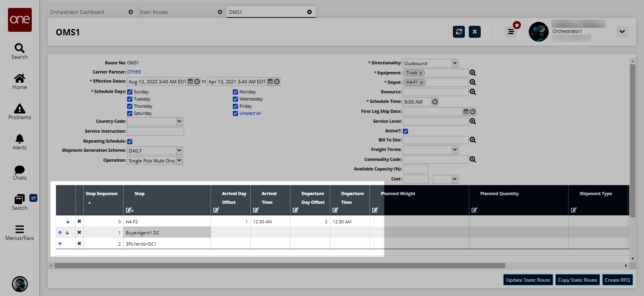Open the Schedule Time clock picker
This screenshot has height=296, width=644.
tap(435, 102)
